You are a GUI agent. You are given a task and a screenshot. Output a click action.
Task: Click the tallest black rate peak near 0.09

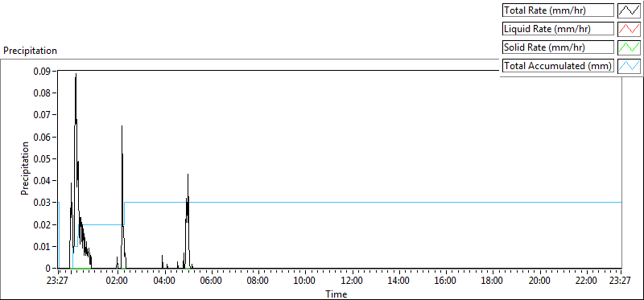76,75
